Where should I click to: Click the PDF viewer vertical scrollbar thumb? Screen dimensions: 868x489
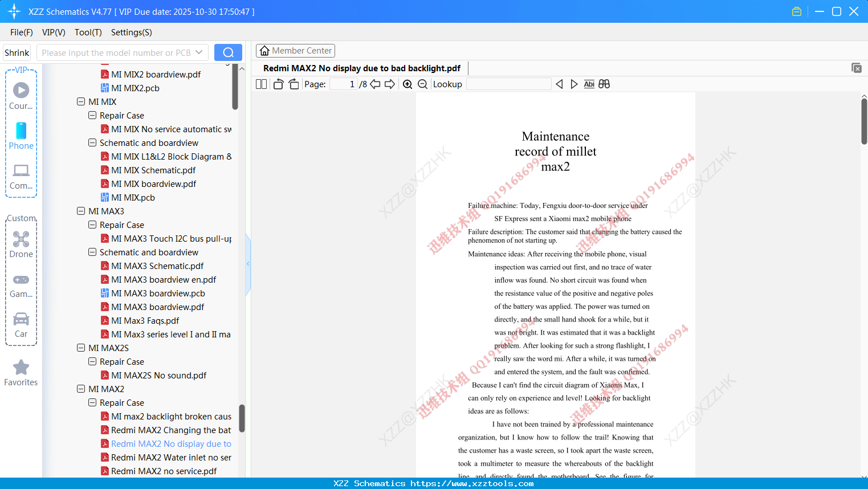(x=864, y=121)
